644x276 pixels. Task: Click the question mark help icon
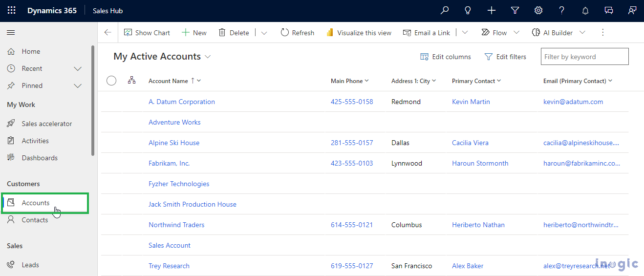pyautogui.click(x=562, y=10)
